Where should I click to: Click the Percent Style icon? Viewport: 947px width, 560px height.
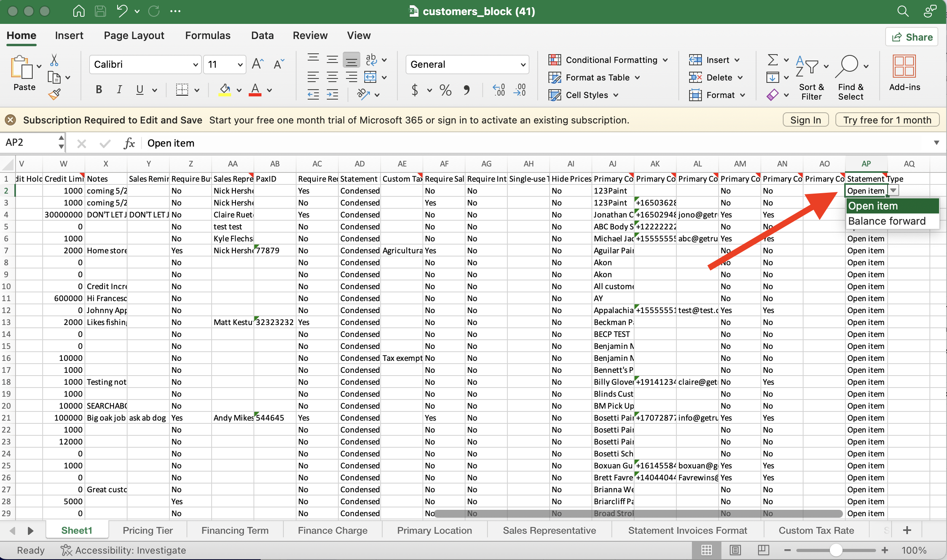point(445,90)
